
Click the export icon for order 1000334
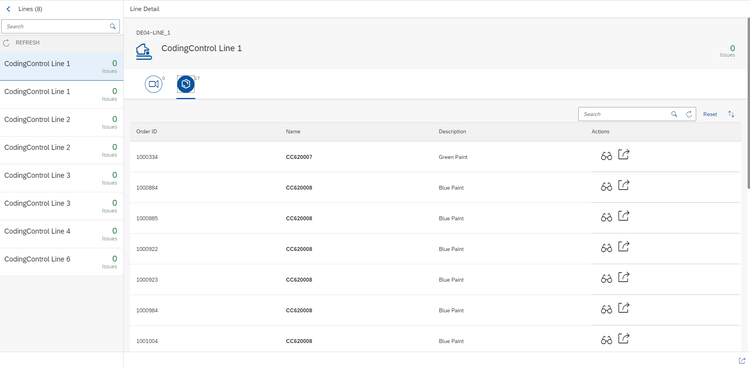coord(623,155)
